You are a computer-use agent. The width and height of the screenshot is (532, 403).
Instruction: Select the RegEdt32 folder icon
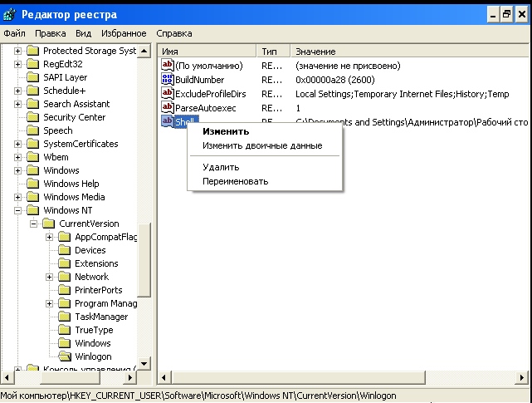(x=32, y=64)
